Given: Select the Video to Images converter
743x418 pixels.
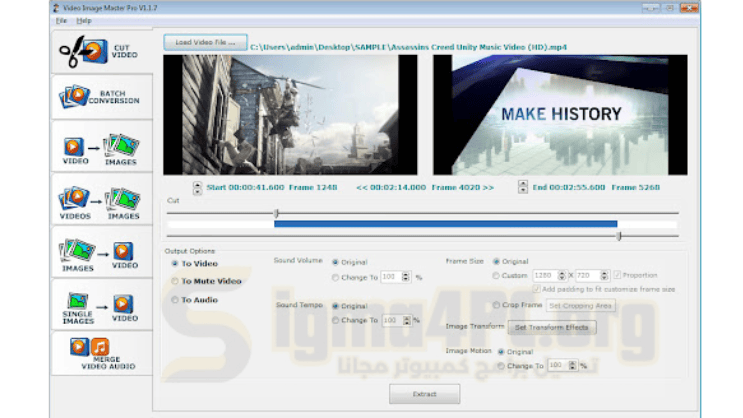Looking at the screenshot, I should [x=103, y=150].
